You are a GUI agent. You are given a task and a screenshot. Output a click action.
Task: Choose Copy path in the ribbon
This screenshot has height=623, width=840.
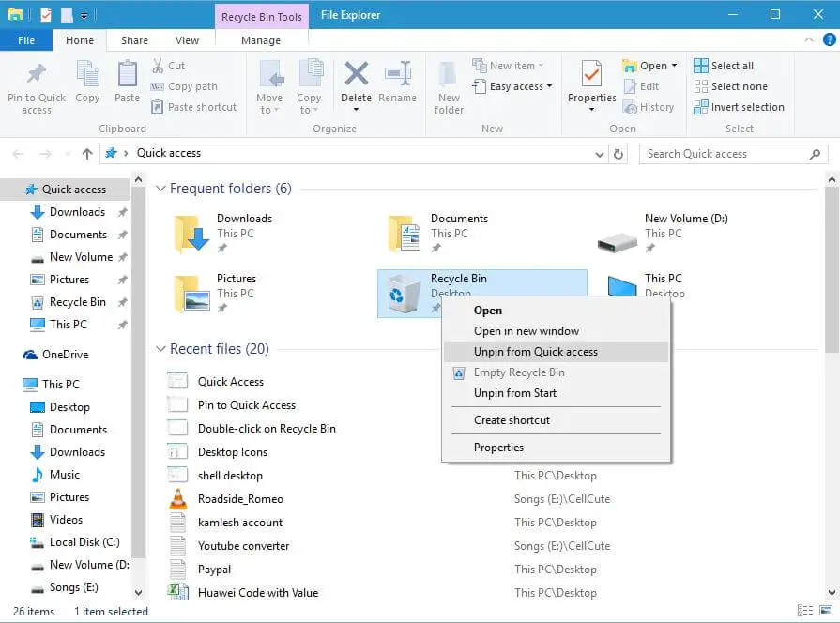(184, 86)
